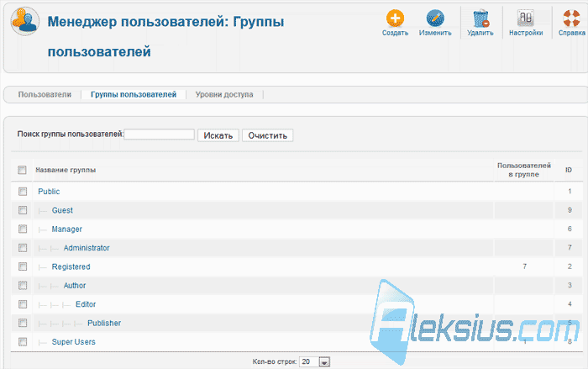The width and height of the screenshot is (588, 369).
Task: Open Справка (Help) lifebuoy icon
Action: (571, 18)
